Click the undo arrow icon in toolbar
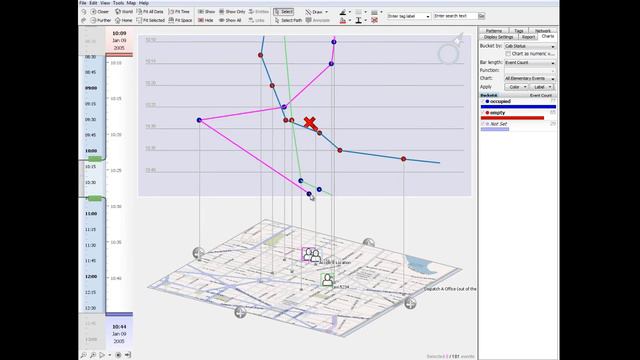The image size is (640, 360). [84, 12]
